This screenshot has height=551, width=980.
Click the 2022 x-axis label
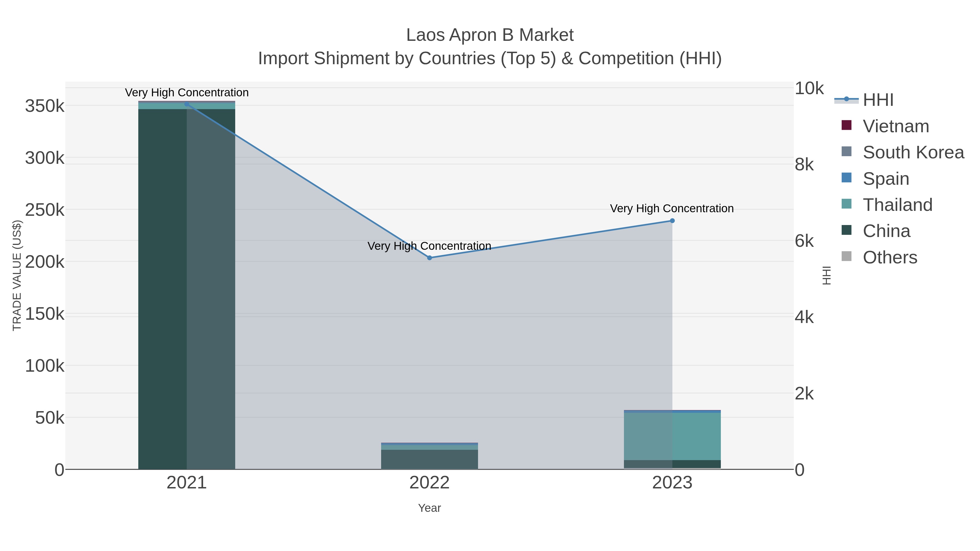(x=430, y=483)
